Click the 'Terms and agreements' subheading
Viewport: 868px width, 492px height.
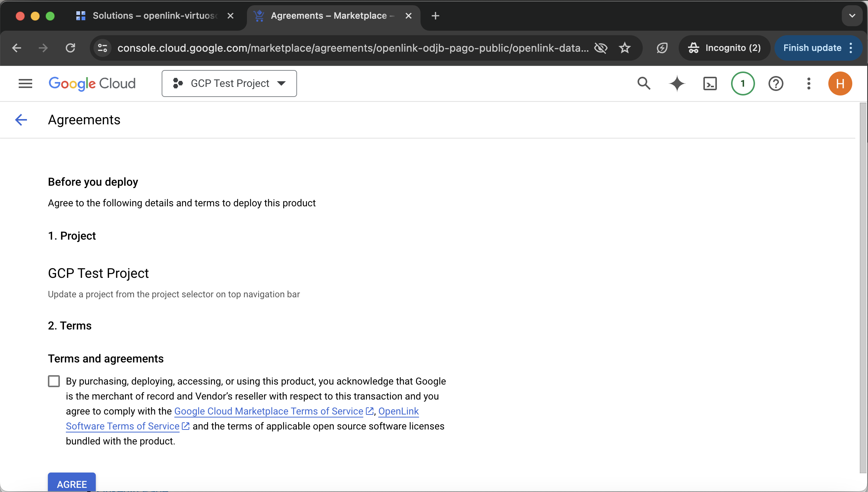(x=106, y=359)
